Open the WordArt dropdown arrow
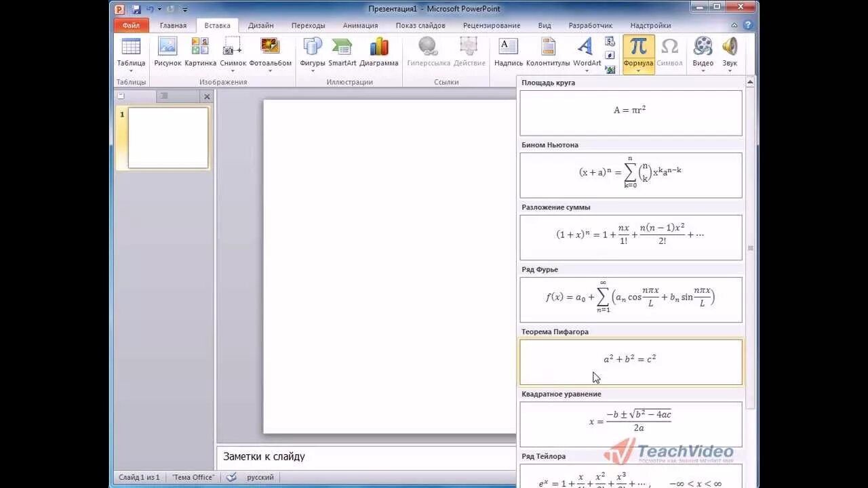Screen dimensions: 868x488 pos(587,70)
